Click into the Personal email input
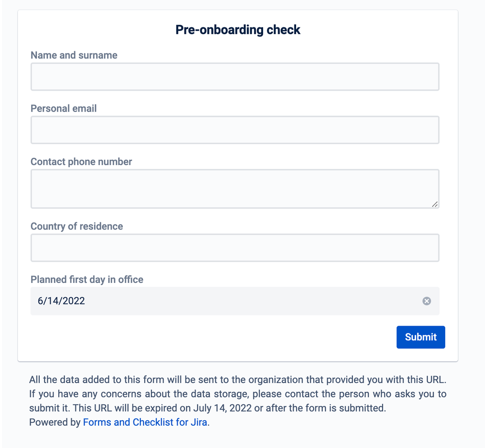 (234, 130)
